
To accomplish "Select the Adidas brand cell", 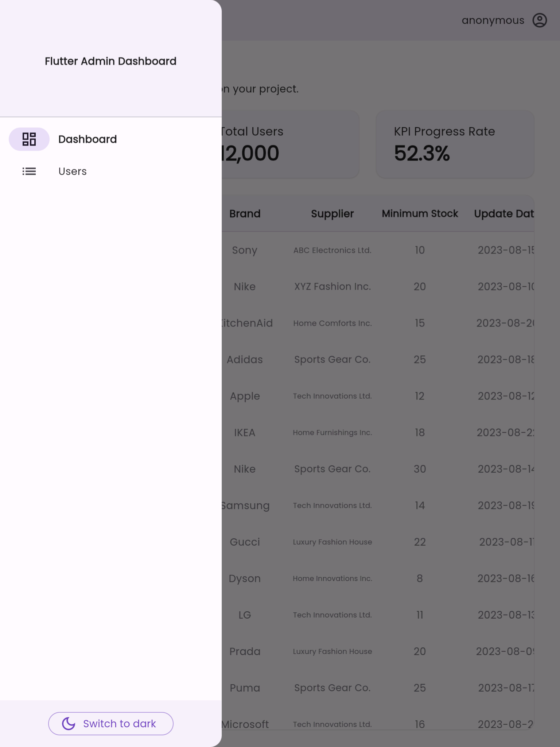I will [x=245, y=360].
